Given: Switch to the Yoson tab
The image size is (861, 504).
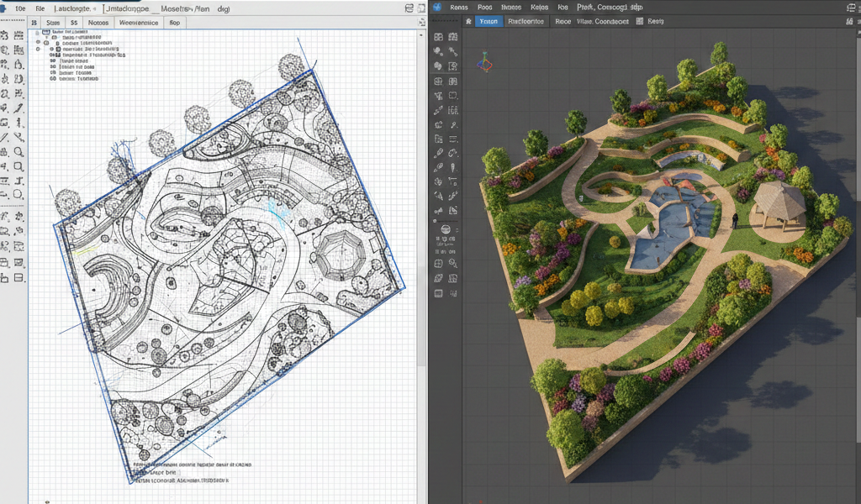Looking at the screenshot, I should (489, 22).
